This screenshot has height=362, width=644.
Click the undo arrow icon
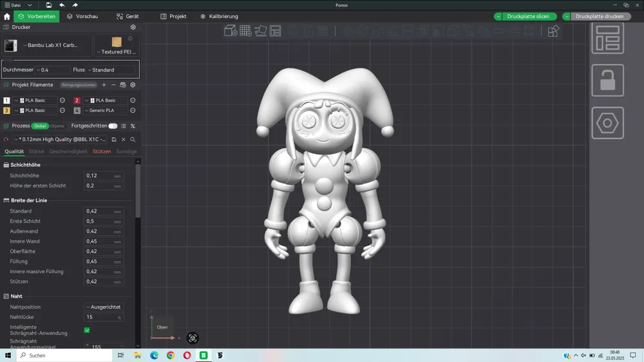pos(62,5)
